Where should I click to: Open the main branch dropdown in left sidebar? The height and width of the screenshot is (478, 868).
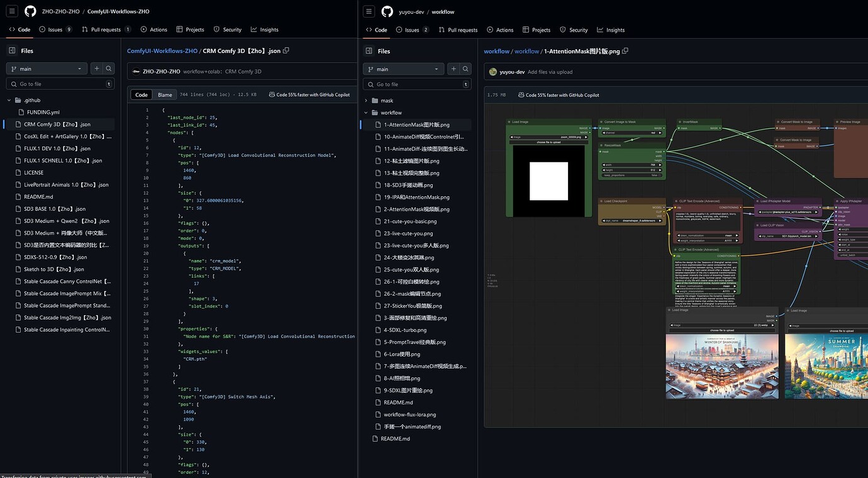click(45, 67)
